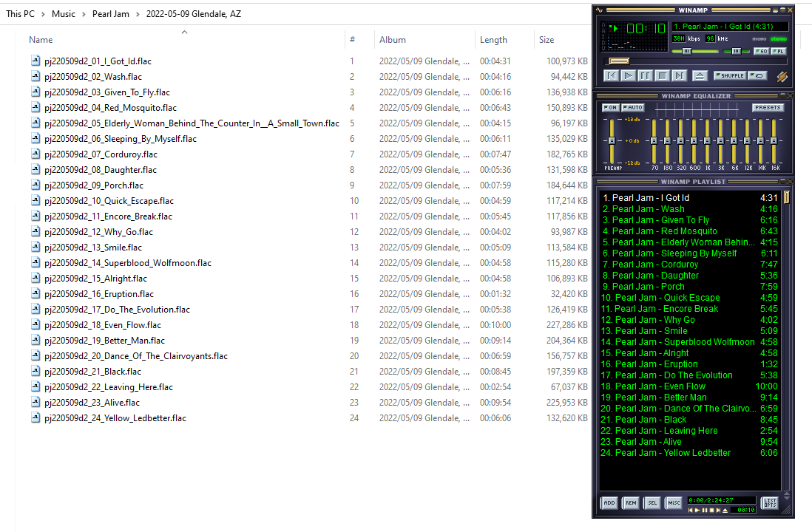Click the playlist mini stop icon
Image resolution: width=812 pixels, height=532 pixels.
click(x=711, y=511)
